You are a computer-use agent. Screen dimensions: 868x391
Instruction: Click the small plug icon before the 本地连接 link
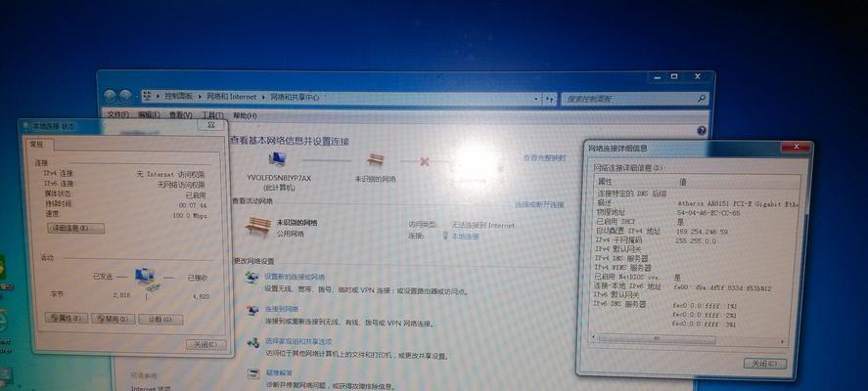445,236
